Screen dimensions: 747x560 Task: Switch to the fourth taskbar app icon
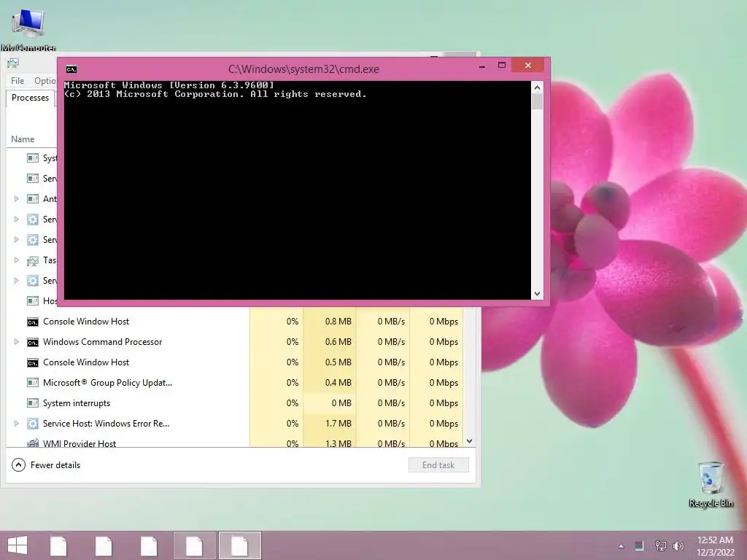coord(194,545)
